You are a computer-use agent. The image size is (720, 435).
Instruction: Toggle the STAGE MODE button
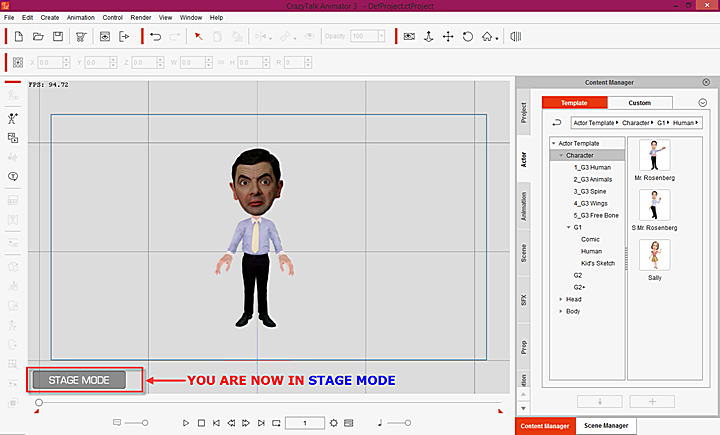79,380
